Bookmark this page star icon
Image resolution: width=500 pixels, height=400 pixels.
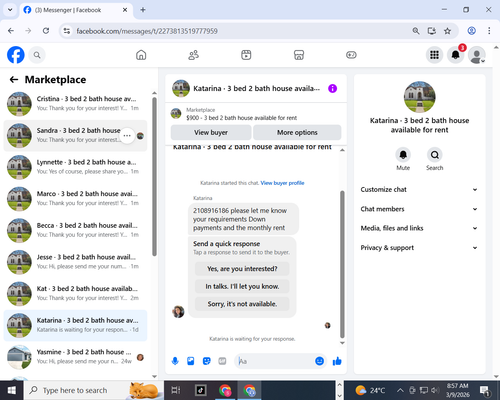point(447,31)
